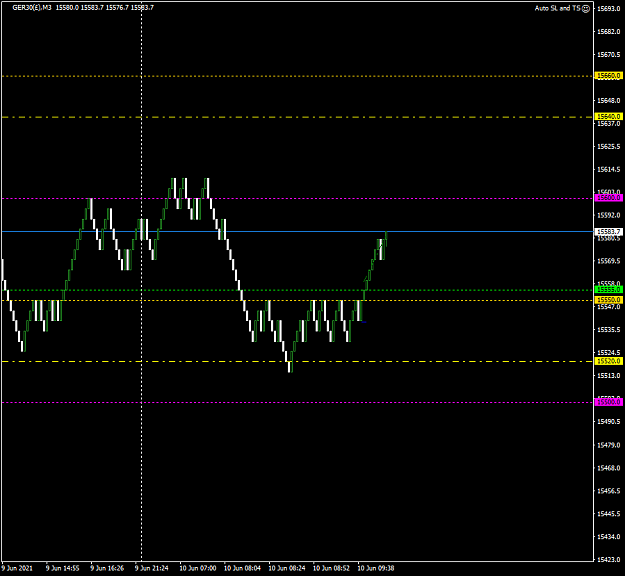Click the 15513.0 price scale value
The width and height of the screenshot is (625, 576).
(609, 376)
